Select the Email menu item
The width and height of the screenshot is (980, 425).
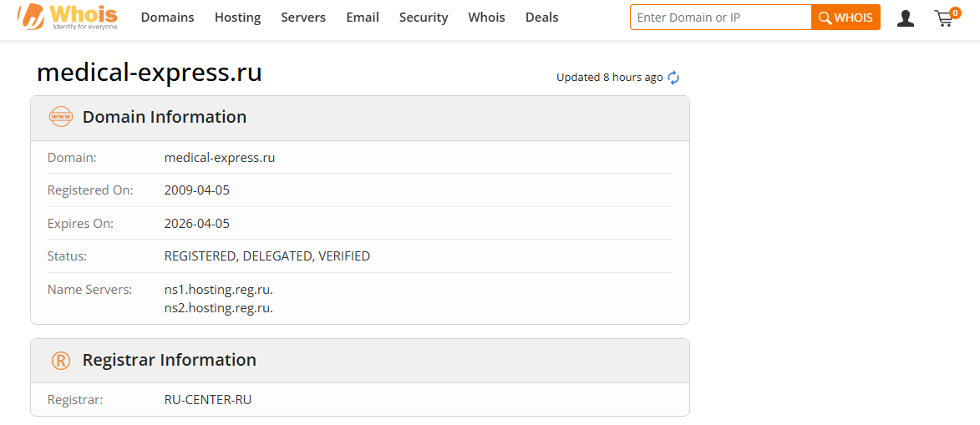[x=363, y=18]
